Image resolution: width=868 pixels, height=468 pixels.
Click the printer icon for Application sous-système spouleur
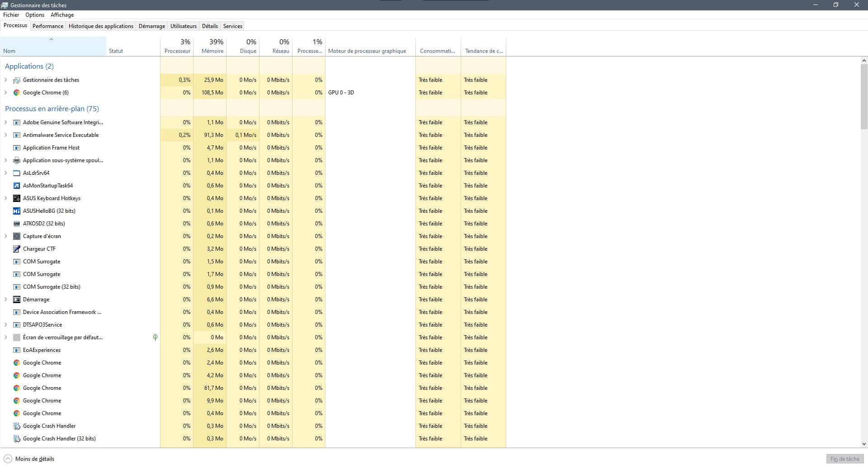click(x=17, y=160)
